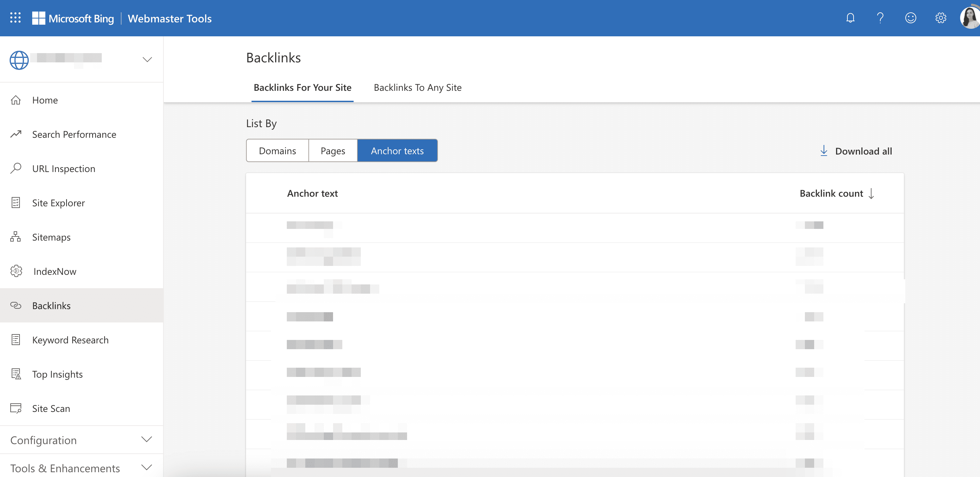Click the Backlinks sidebar icon

click(16, 305)
